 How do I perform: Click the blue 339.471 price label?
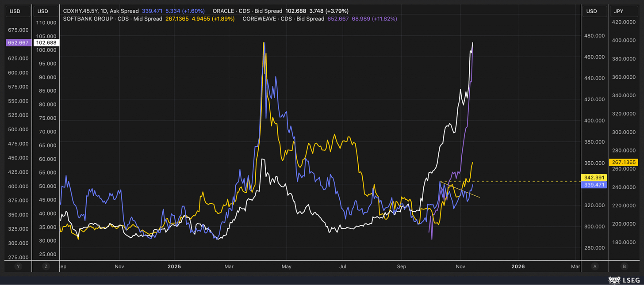[594, 185]
